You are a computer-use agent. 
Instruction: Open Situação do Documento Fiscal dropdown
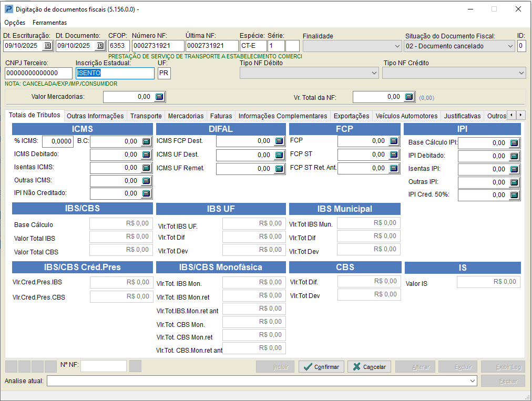(x=510, y=46)
